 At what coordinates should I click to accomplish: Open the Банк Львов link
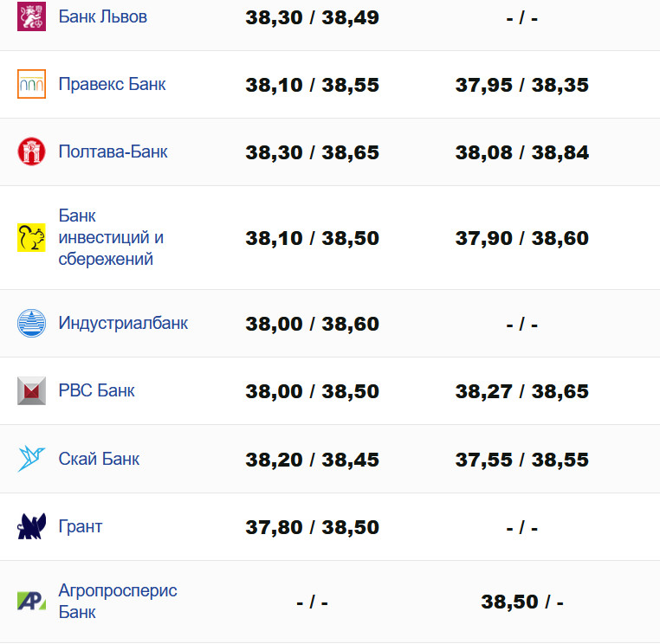(x=102, y=16)
